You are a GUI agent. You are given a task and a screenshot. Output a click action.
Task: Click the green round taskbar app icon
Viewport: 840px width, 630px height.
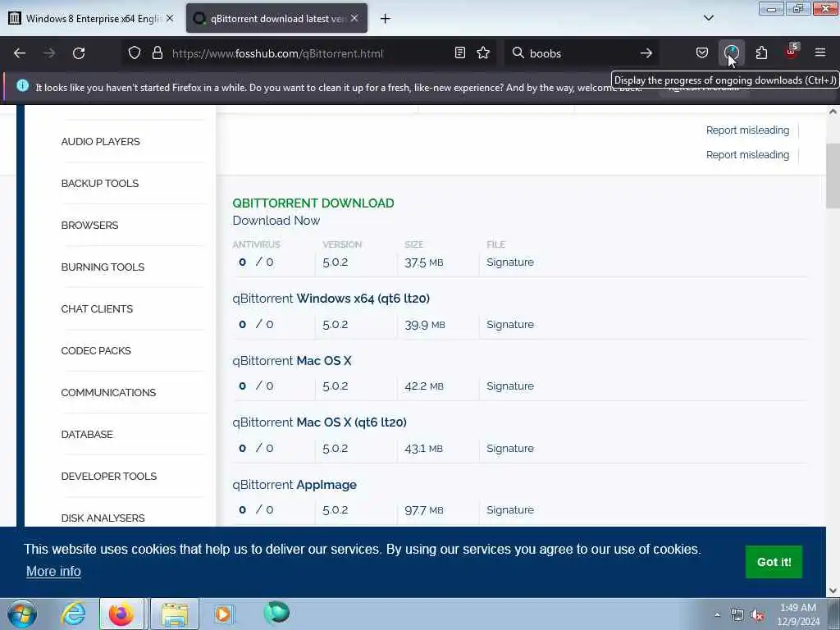point(276,613)
